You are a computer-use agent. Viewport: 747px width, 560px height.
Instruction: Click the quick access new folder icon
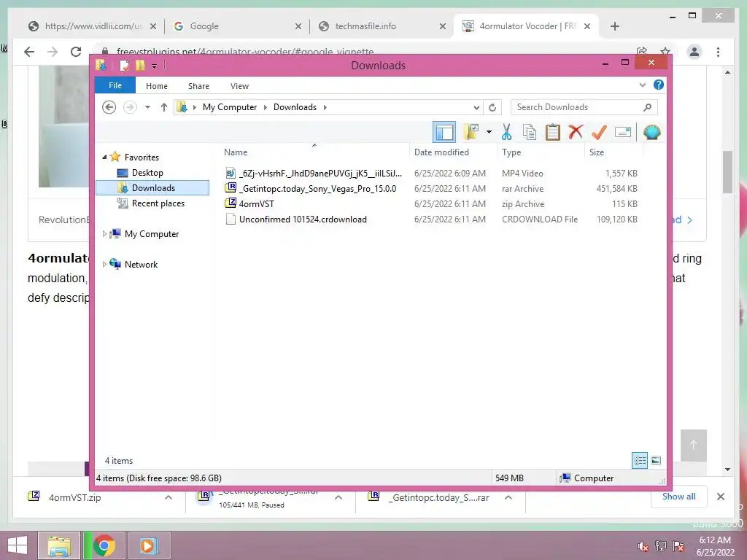click(x=140, y=65)
